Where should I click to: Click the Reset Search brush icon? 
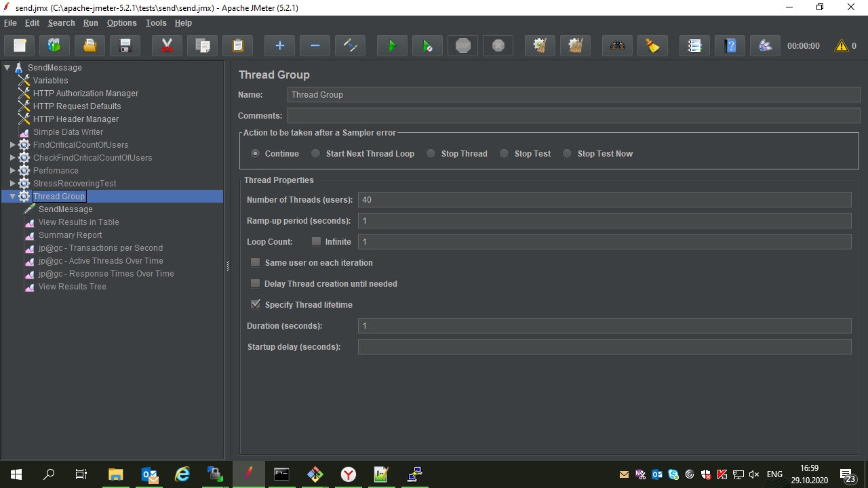coord(652,46)
